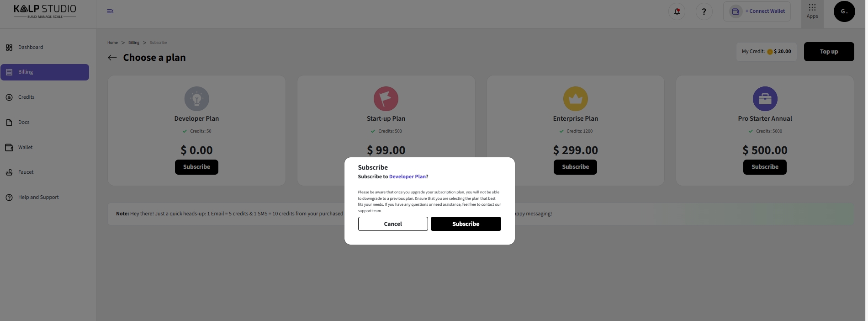Cancel the subscribe dialog
The height and width of the screenshot is (321, 868).
(x=393, y=224)
